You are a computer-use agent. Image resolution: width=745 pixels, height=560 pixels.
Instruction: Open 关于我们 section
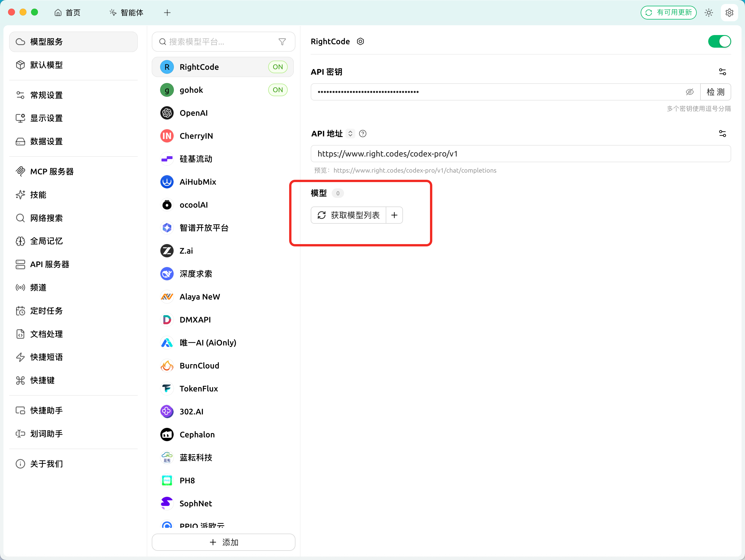[x=73, y=464]
